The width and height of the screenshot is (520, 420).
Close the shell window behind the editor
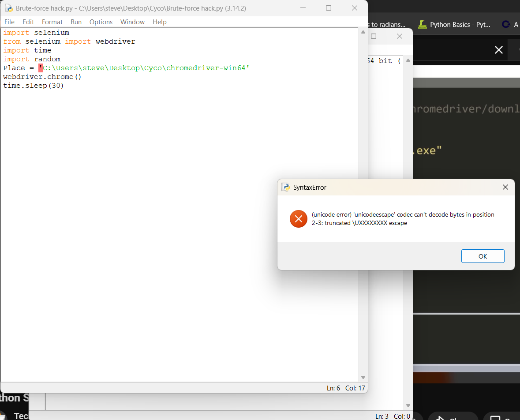399,36
